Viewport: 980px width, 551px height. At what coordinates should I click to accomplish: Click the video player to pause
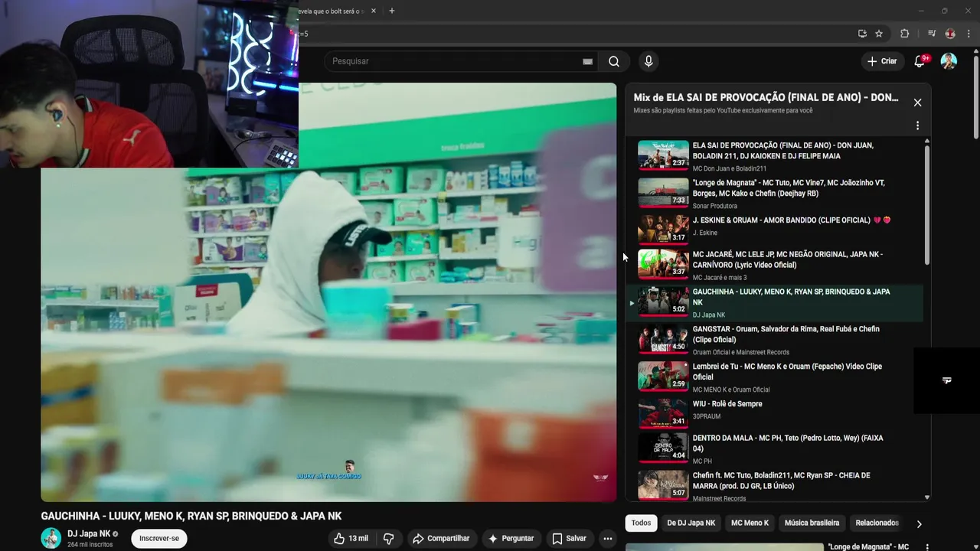coord(328,292)
